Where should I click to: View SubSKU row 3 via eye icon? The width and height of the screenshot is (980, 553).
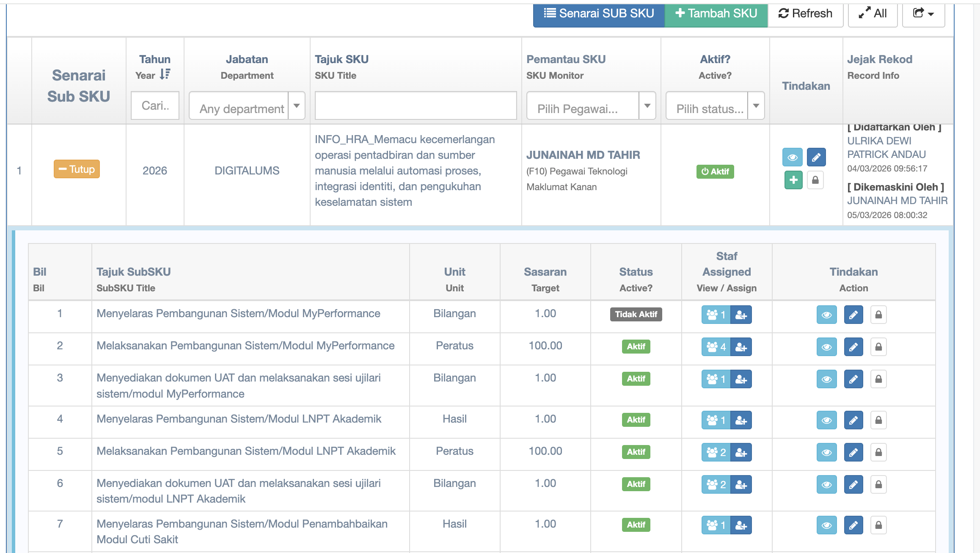click(x=826, y=379)
